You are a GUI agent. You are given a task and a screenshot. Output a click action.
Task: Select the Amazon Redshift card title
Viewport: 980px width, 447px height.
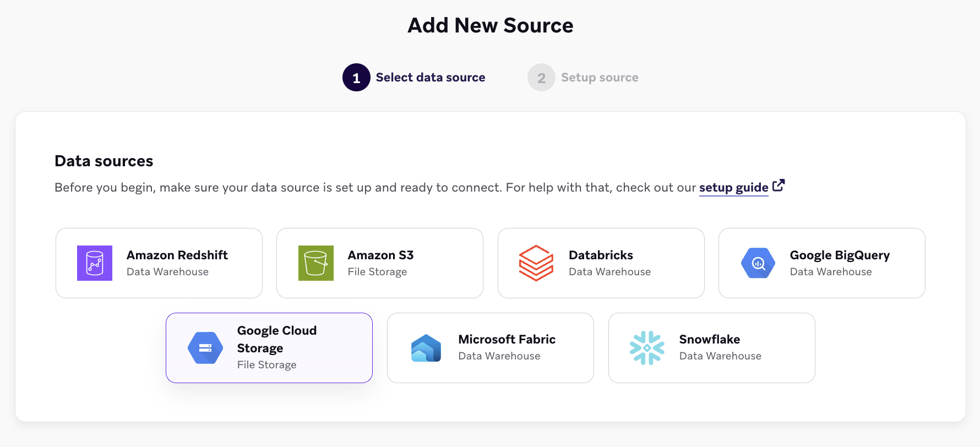pos(177,255)
